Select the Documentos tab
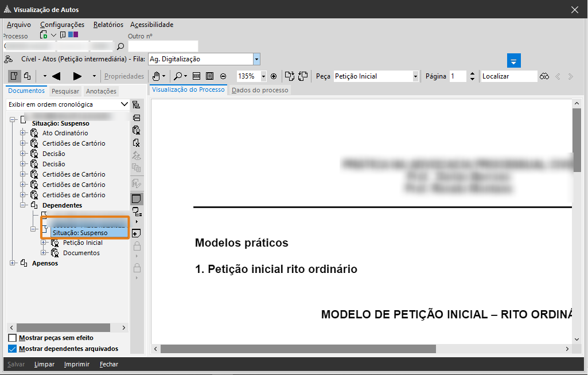The image size is (588, 375). click(26, 91)
